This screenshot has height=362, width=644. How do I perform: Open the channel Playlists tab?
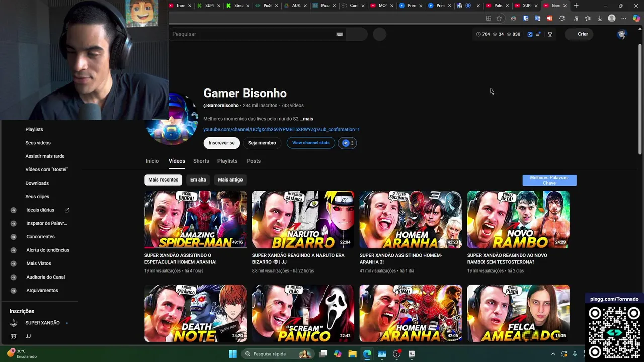227,161
